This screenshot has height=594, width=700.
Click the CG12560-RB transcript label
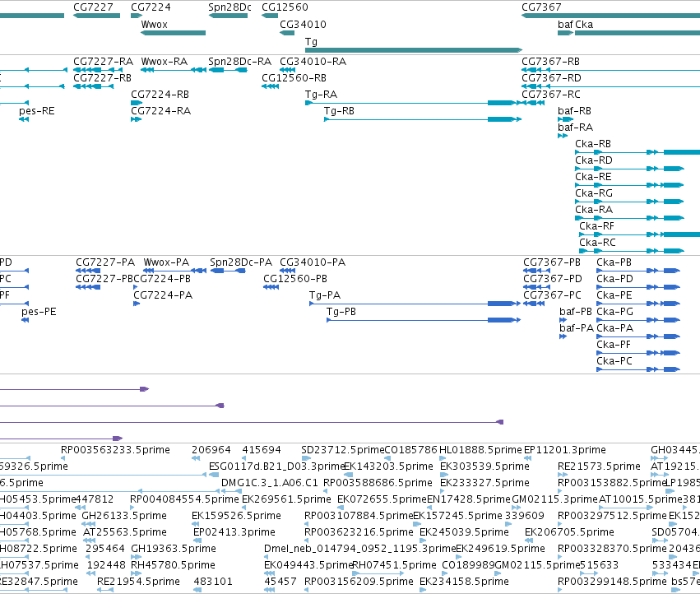(294, 78)
